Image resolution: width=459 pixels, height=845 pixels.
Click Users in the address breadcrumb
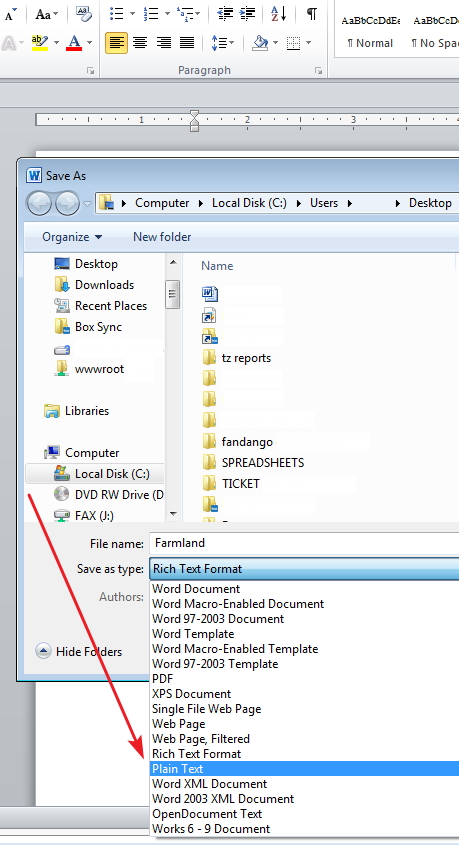pyautogui.click(x=324, y=203)
